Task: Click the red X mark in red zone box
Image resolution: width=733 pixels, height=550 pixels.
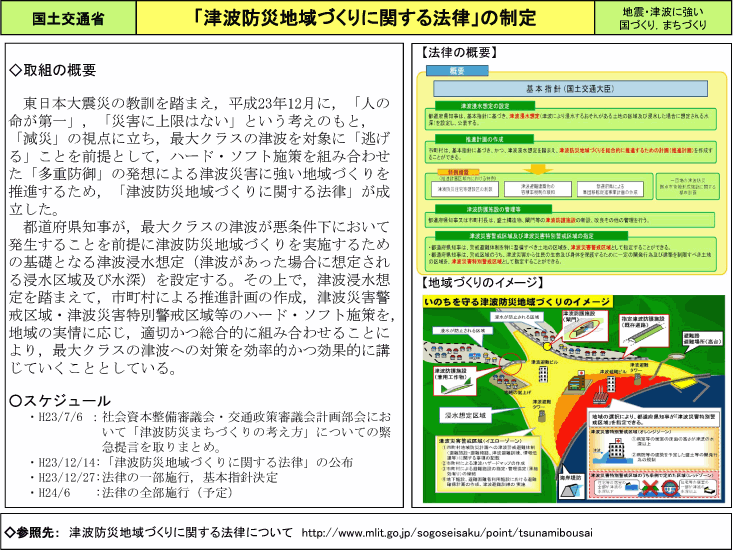Action: (648, 489)
